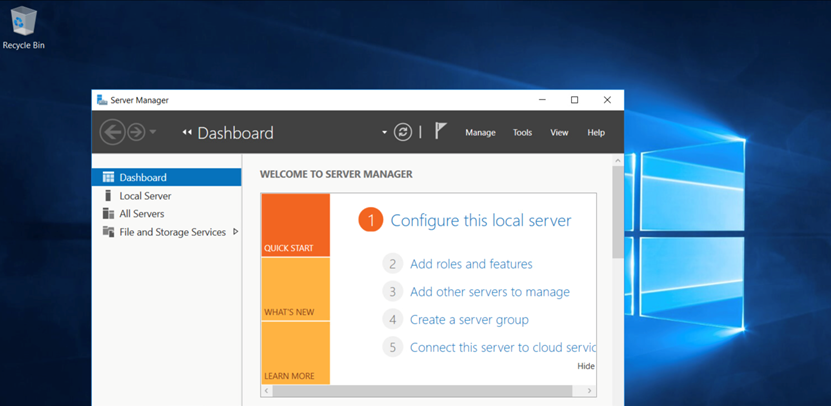
Task: Click Create a server group link
Action: click(x=469, y=320)
